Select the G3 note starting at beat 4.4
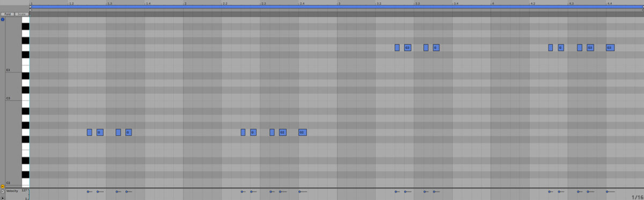The image size is (644, 200). (610, 48)
